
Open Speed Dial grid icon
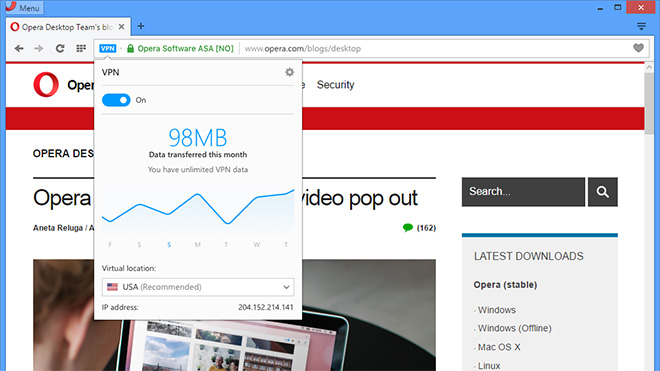(x=81, y=48)
